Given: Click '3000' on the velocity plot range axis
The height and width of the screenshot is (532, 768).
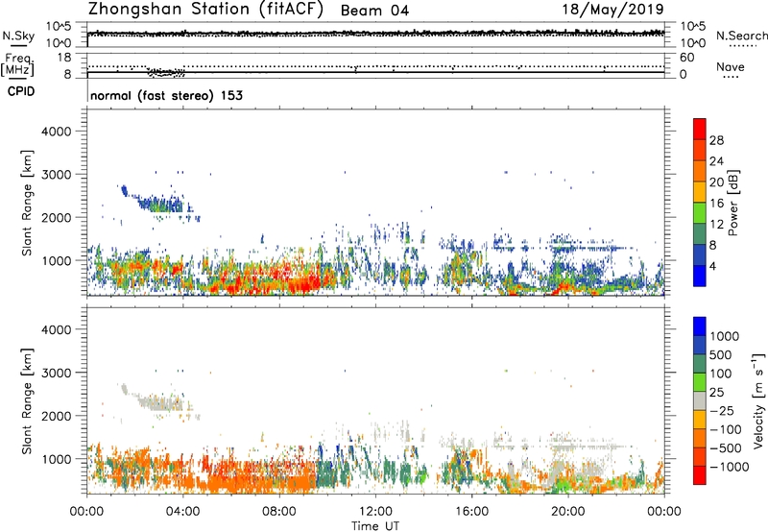Looking at the screenshot, I should coord(57,373).
